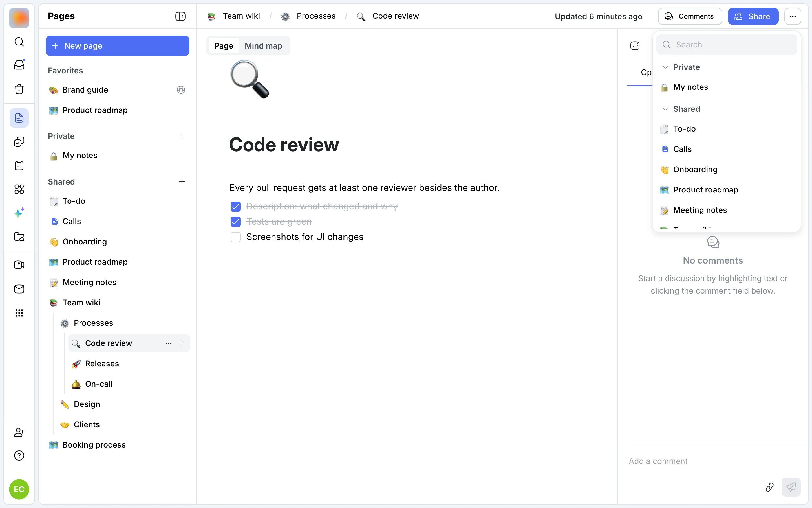Open Calls page in sidebar
Image resolution: width=812 pixels, height=508 pixels.
pos(118,222)
